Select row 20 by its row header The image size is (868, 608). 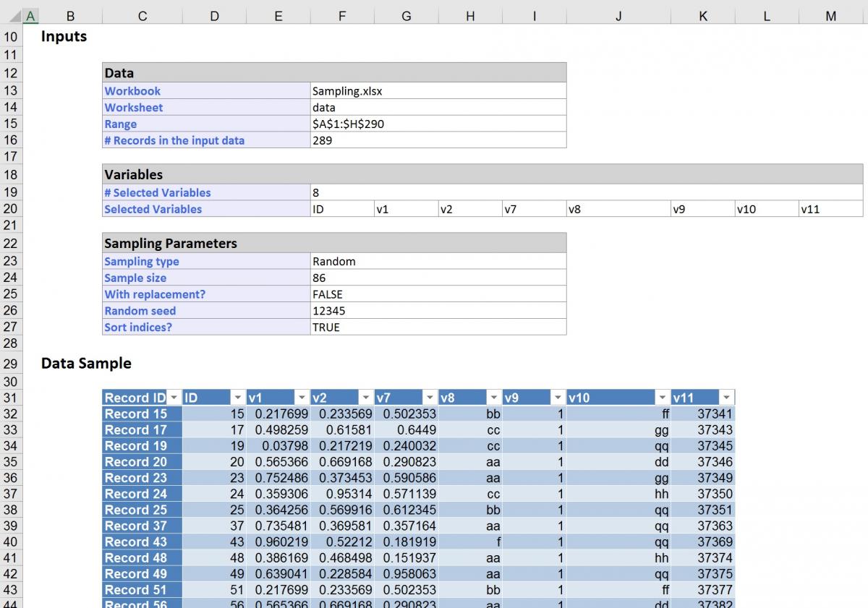tap(11, 209)
